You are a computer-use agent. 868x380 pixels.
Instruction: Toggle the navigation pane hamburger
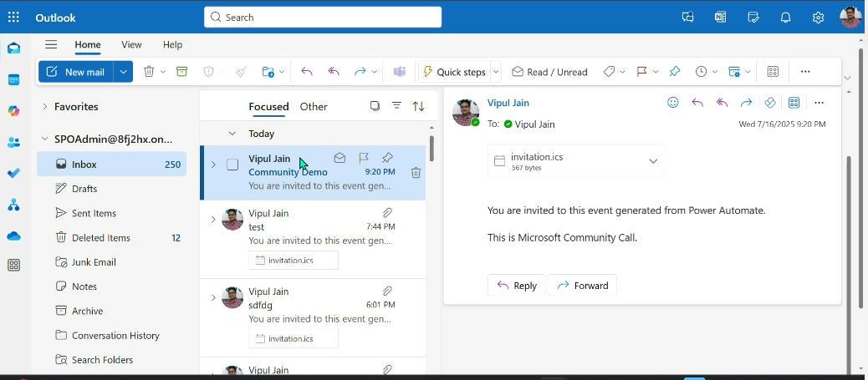(x=51, y=44)
